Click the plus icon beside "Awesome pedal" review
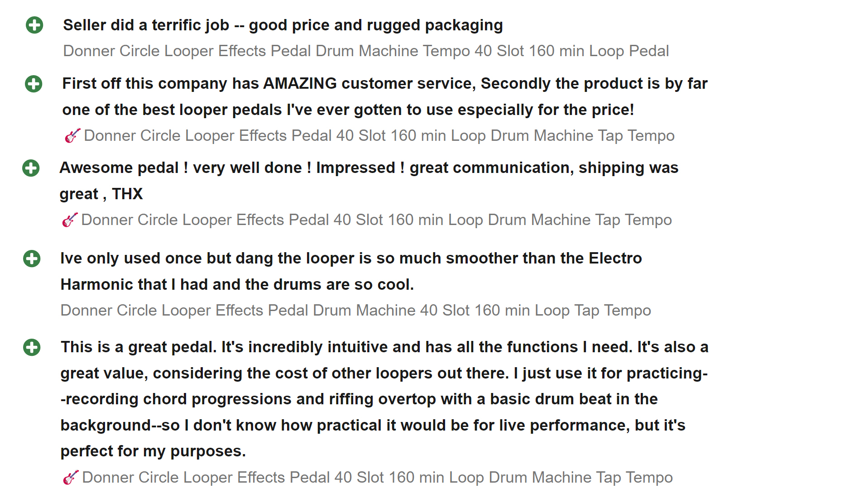This screenshot has height=503, width=868. (x=31, y=168)
